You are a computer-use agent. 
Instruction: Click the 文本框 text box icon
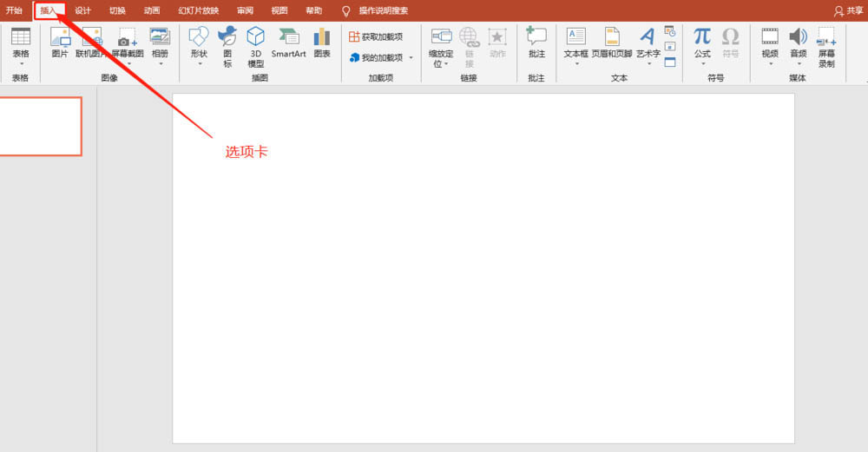click(575, 36)
